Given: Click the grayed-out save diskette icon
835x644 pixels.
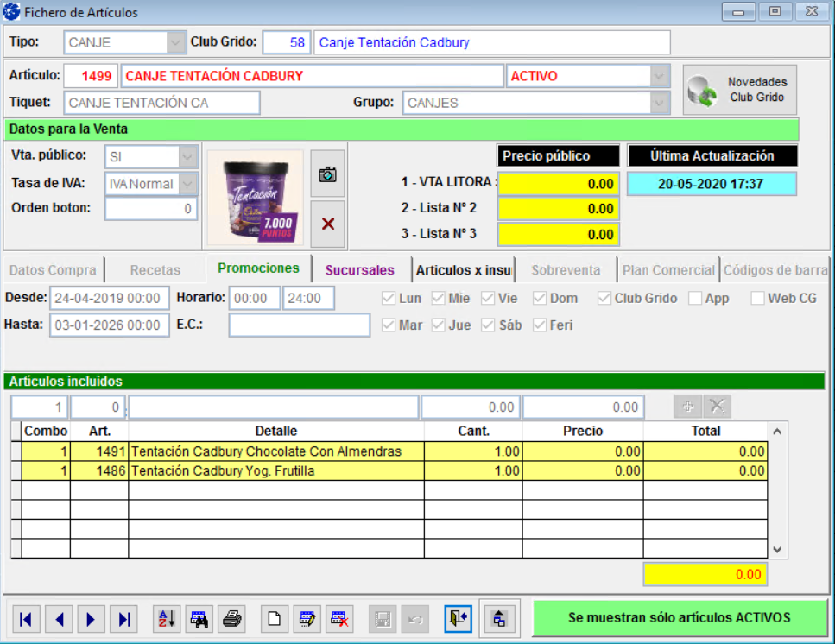Looking at the screenshot, I should tap(383, 619).
